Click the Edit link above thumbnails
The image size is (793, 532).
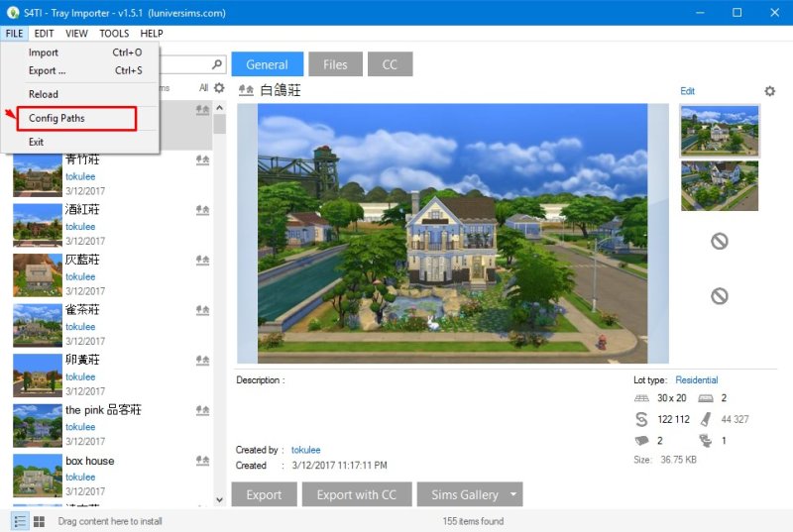point(687,91)
